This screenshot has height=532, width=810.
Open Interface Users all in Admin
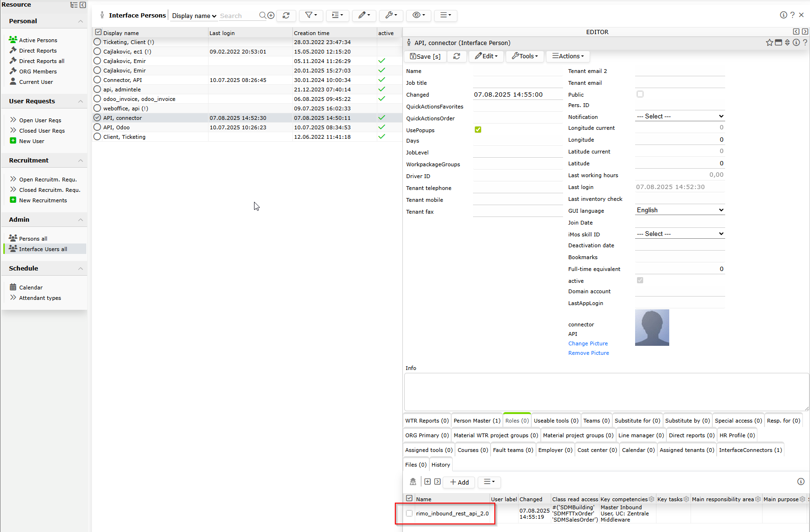tap(43, 249)
